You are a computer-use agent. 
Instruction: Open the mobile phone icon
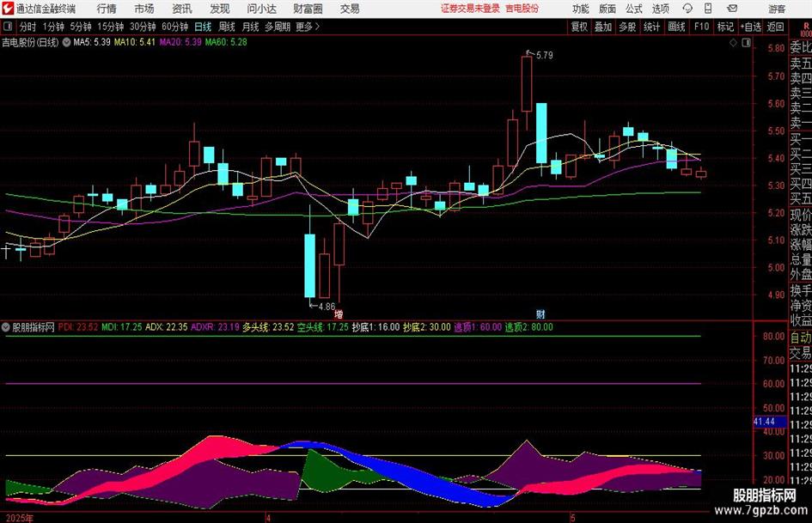(x=708, y=9)
